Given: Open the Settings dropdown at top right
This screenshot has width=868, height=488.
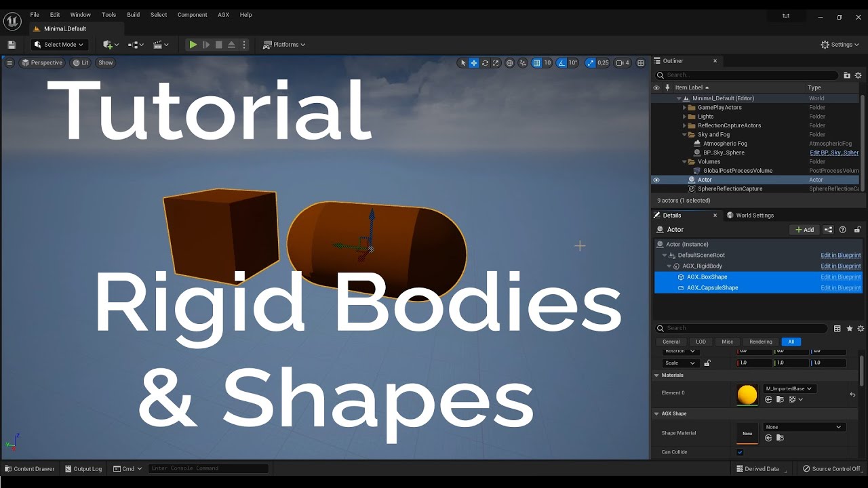Looking at the screenshot, I should tap(841, 45).
